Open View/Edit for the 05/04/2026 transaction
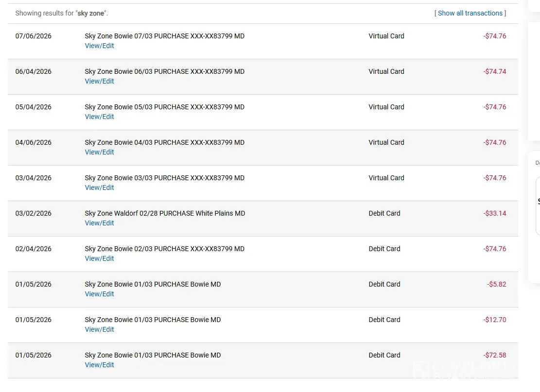 coord(99,117)
